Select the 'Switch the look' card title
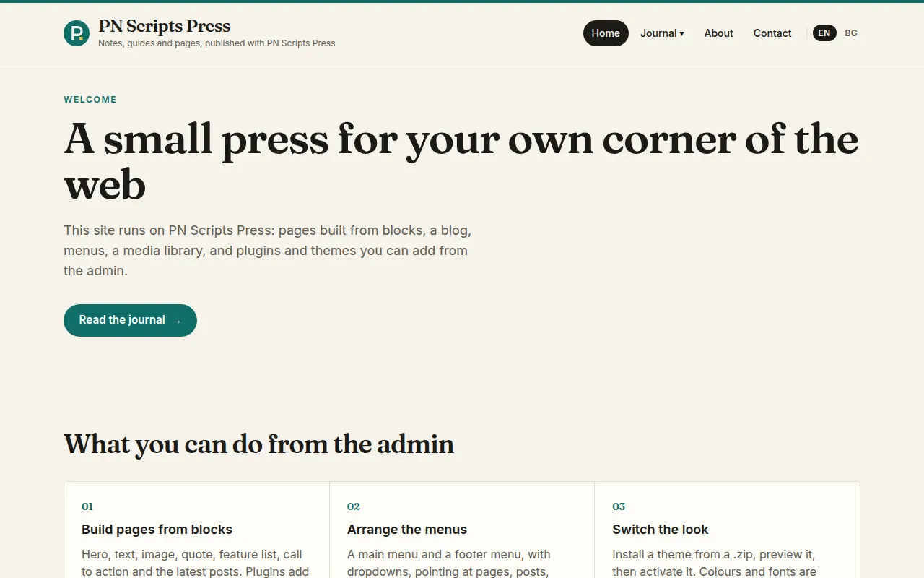Screen dimensions: 924x578 pyautogui.click(x=661, y=530)
